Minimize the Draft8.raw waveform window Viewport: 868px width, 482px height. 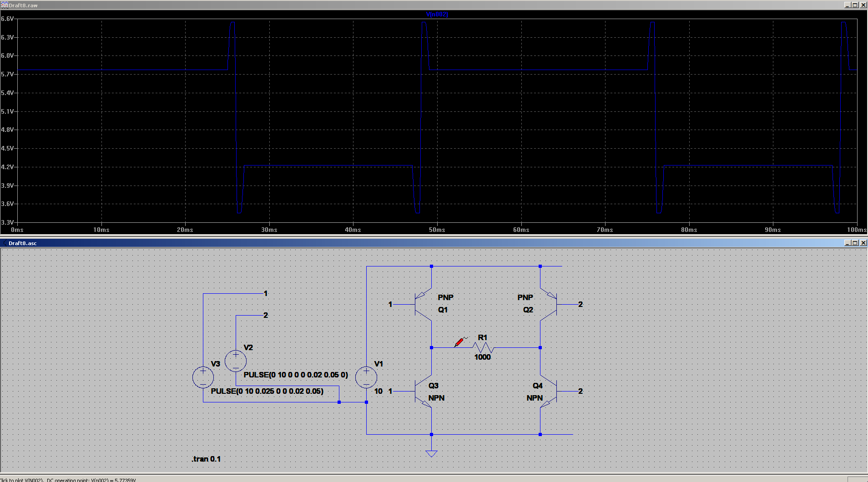tap(848, 5)
